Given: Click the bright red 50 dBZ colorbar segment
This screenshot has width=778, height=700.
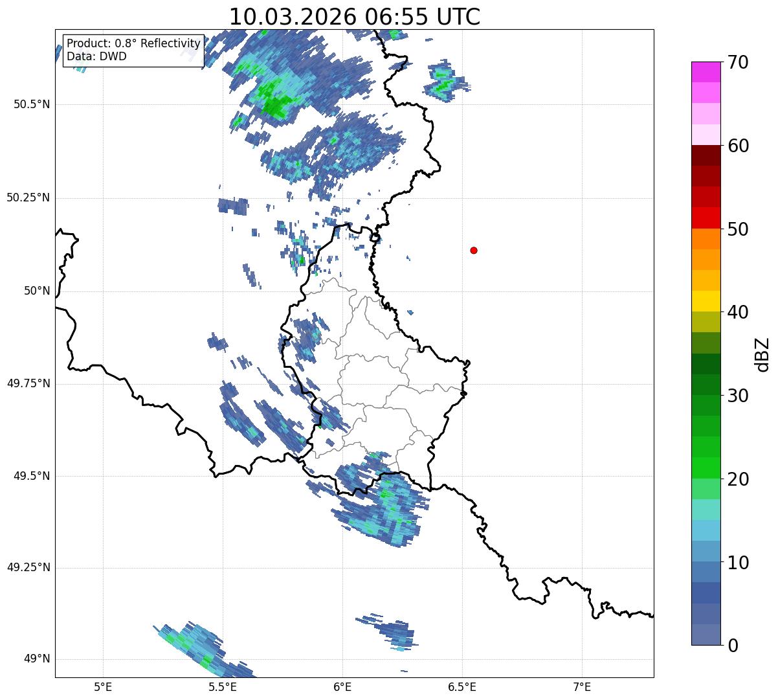Looking at the screenshot, I should coord(706,218).
